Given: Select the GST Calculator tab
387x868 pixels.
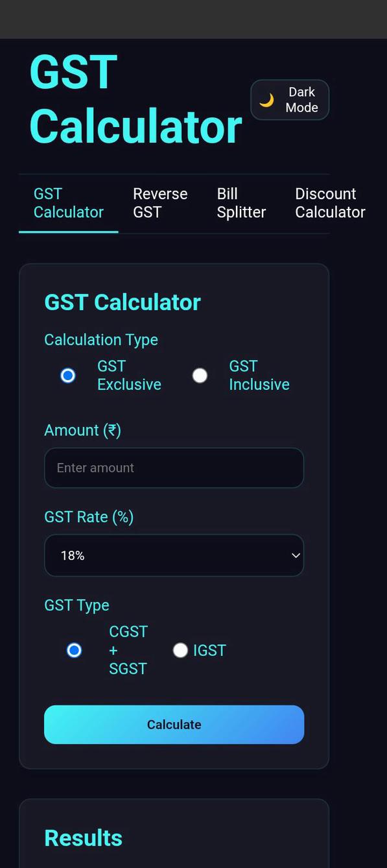Looking at the screenshot, I should [x=68, y=202].
